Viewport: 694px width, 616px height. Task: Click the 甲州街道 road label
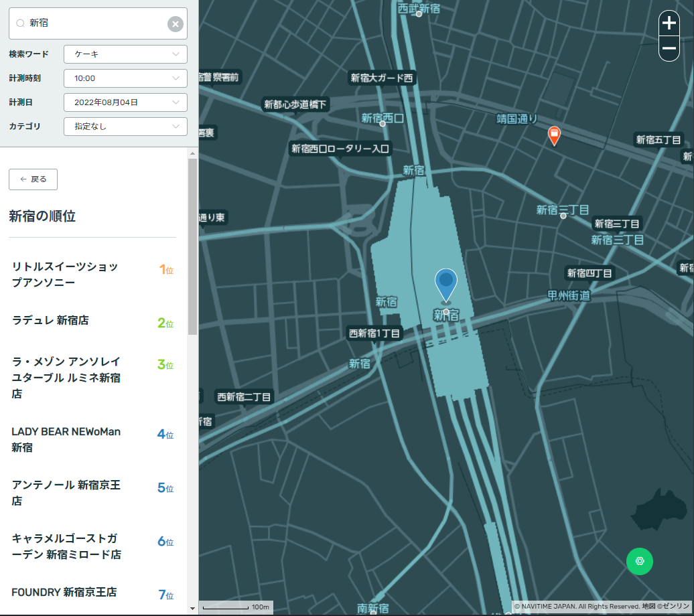click(x=569, y=295)
